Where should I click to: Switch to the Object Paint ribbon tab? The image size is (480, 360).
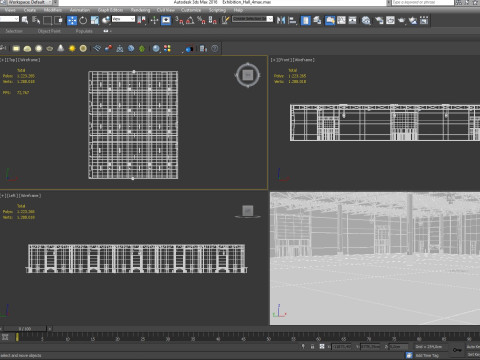tap(49, 31)
